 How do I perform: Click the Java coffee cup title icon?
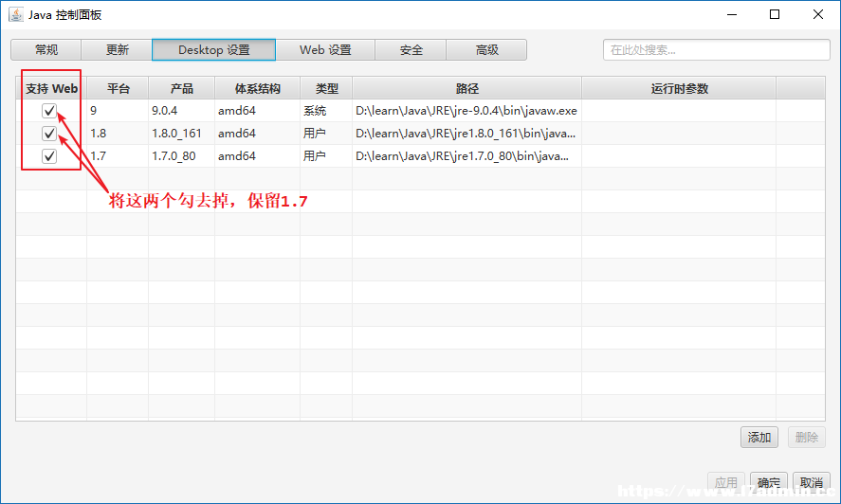click(x=15, y=14)
